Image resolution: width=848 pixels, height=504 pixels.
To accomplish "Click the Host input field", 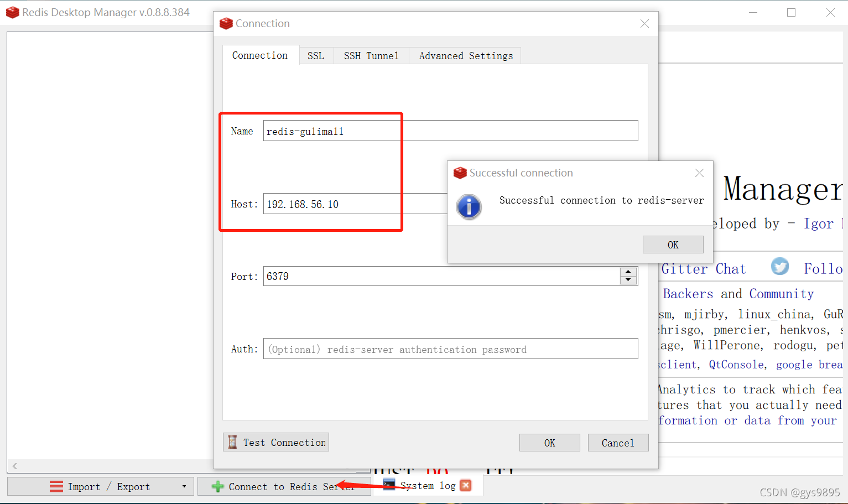I will [355, 204].
